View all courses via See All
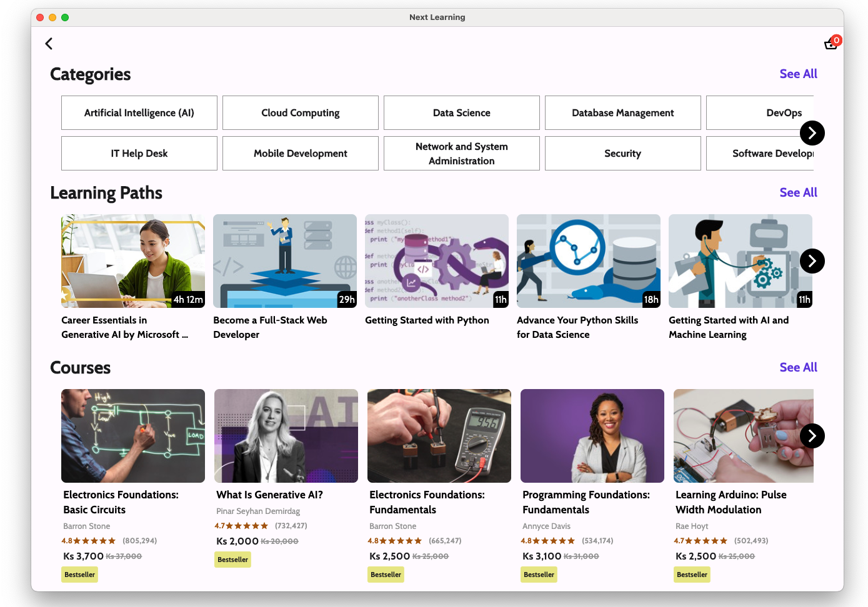This screenshot has height=607, width=868. point(798,367)
